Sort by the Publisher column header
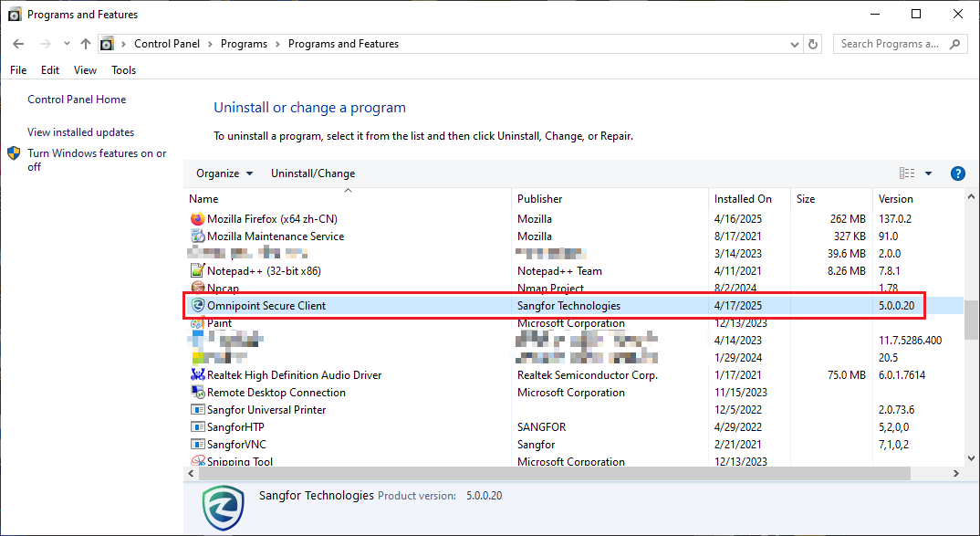The image size is (980, 536). 610,199
